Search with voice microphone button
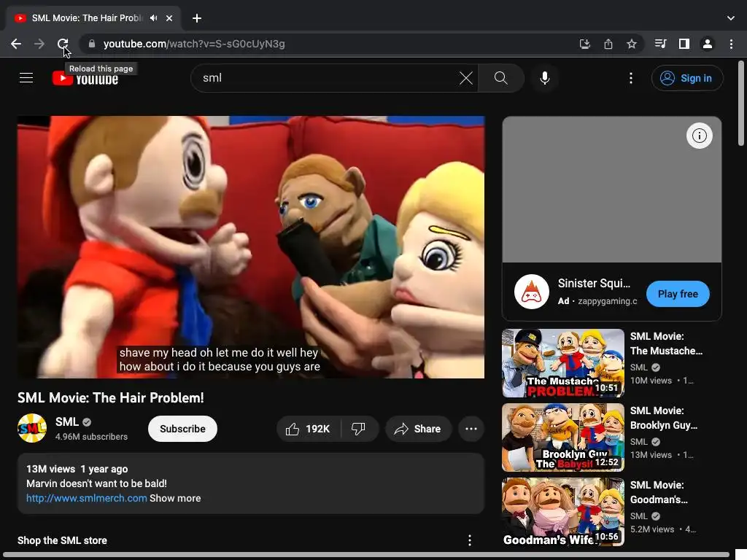The height and width of the screenshot is (560, 747). coord(544,77)
